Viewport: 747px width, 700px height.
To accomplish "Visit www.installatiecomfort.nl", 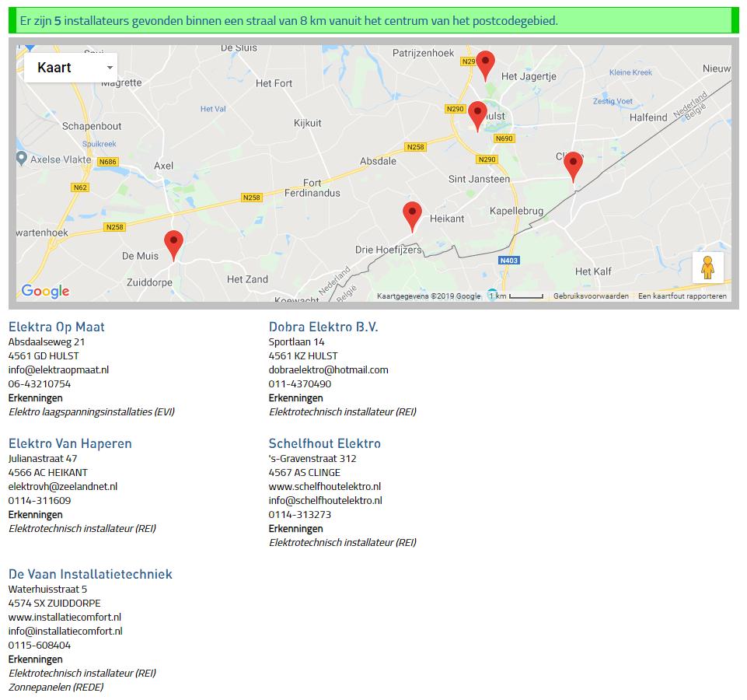I will (x=65, y=618).
